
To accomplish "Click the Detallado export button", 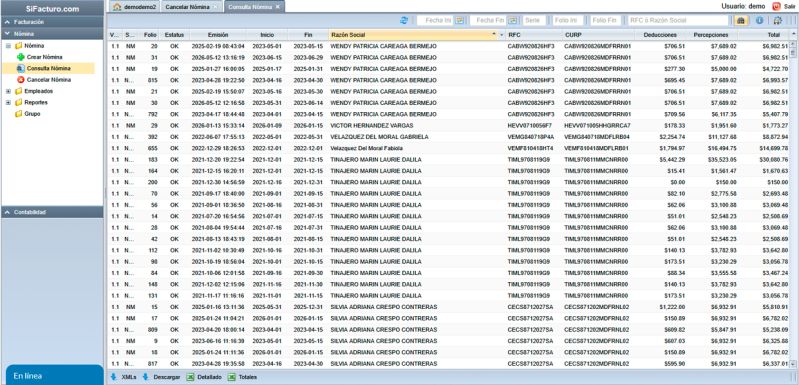I will point(204,377).
